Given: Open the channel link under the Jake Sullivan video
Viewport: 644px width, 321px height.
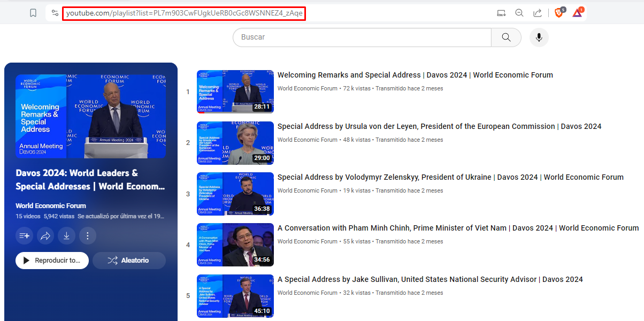Looking at the screenshot, I should (308, 293).
